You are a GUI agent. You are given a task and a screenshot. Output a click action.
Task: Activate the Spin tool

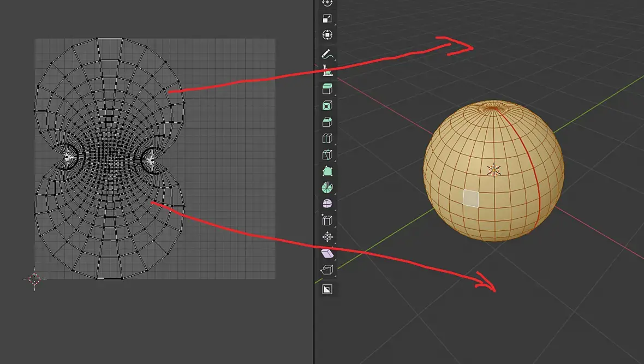pyautogui.click(x=327, y=188)
